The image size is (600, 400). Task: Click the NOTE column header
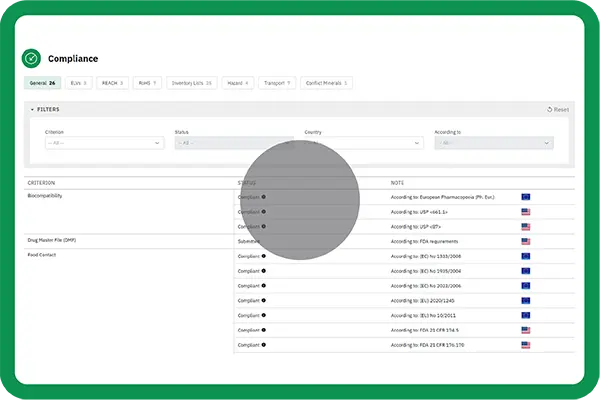click(x=397, y=183)
